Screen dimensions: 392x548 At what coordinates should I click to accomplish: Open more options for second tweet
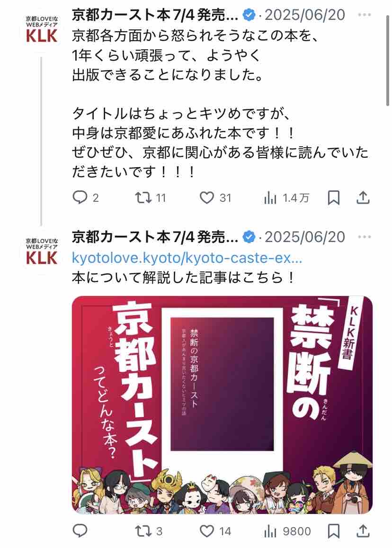click(365, 237)
